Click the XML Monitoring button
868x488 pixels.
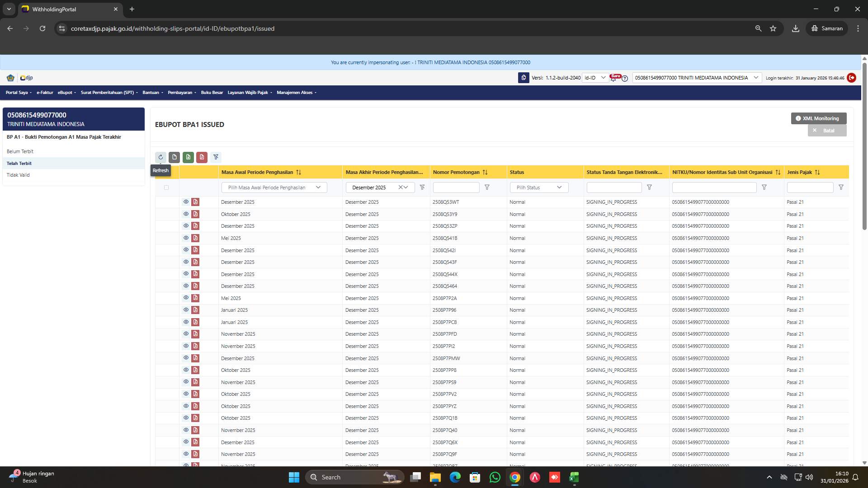818,118
